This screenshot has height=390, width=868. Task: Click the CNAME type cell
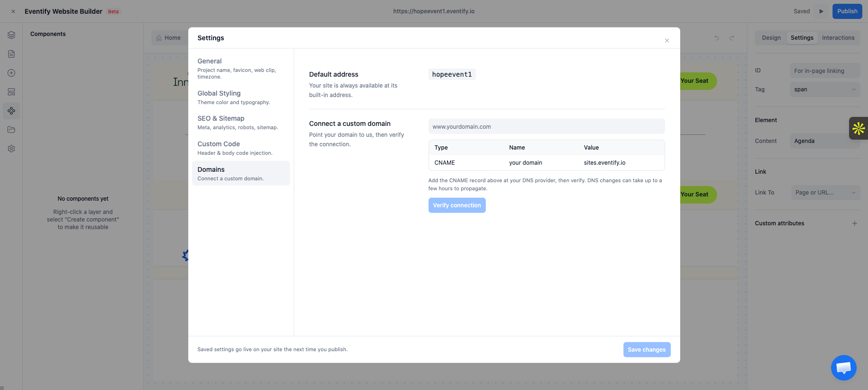tap(445, 163)
